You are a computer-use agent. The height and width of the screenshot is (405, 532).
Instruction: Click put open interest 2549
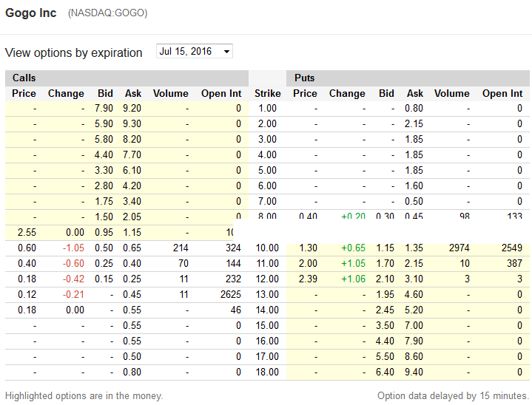(x=512, y=248)
